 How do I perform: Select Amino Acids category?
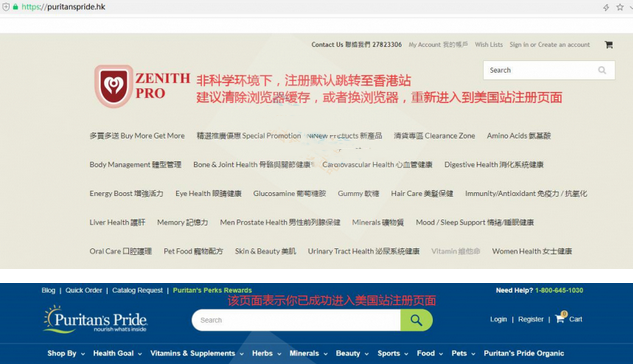point(519,136)
